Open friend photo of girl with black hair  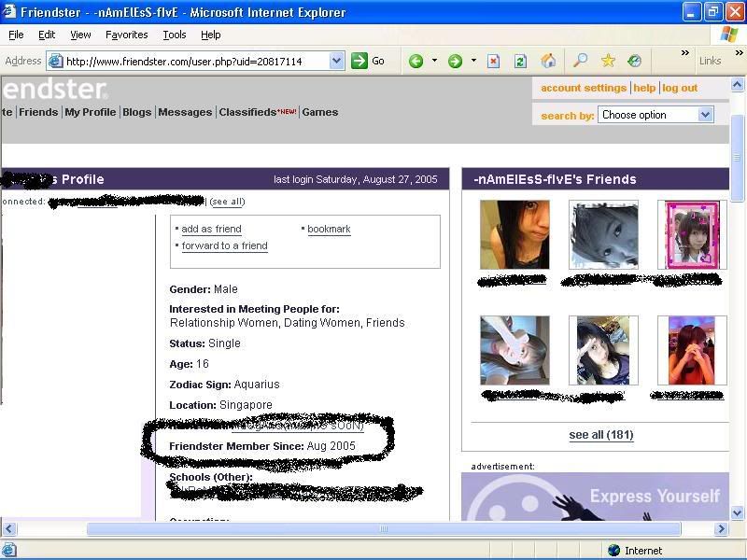[x=514, y=235]
